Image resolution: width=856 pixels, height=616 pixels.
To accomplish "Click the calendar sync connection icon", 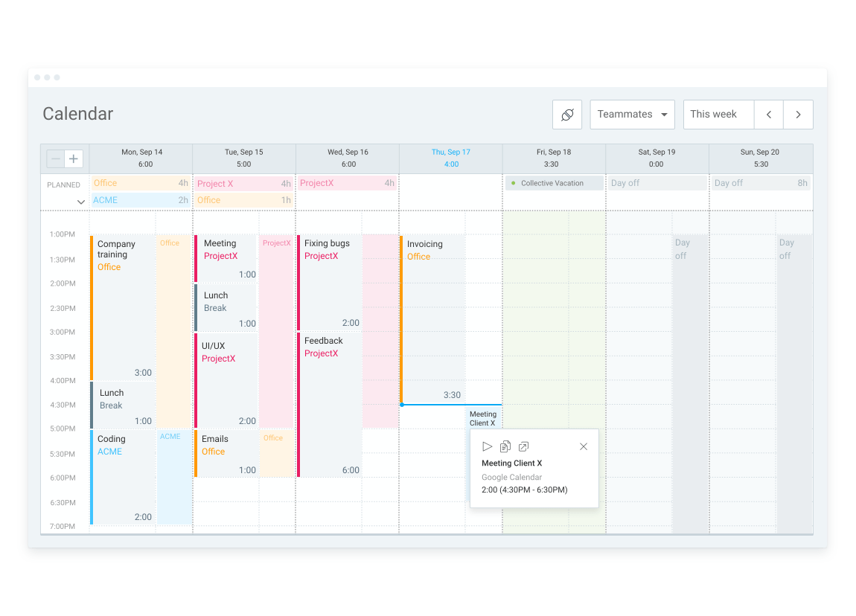I will pyautogui.click(x=567, y=115).
